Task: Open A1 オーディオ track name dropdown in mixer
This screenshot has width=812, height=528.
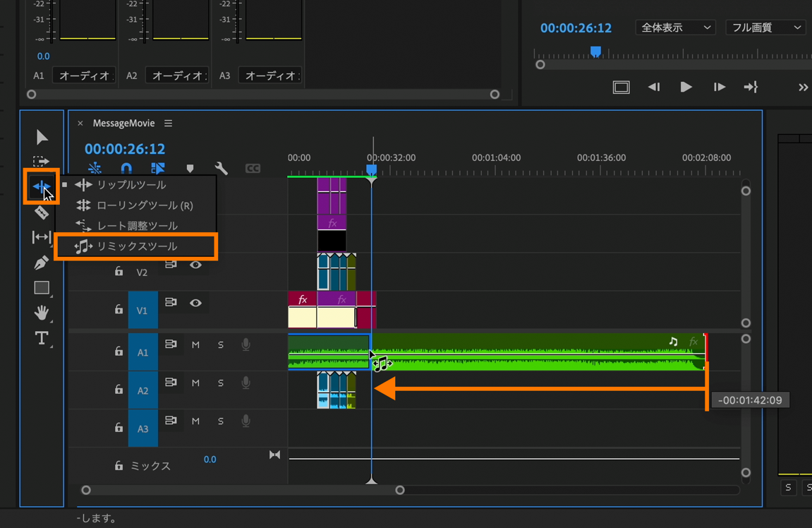Action: coord(84,76)
